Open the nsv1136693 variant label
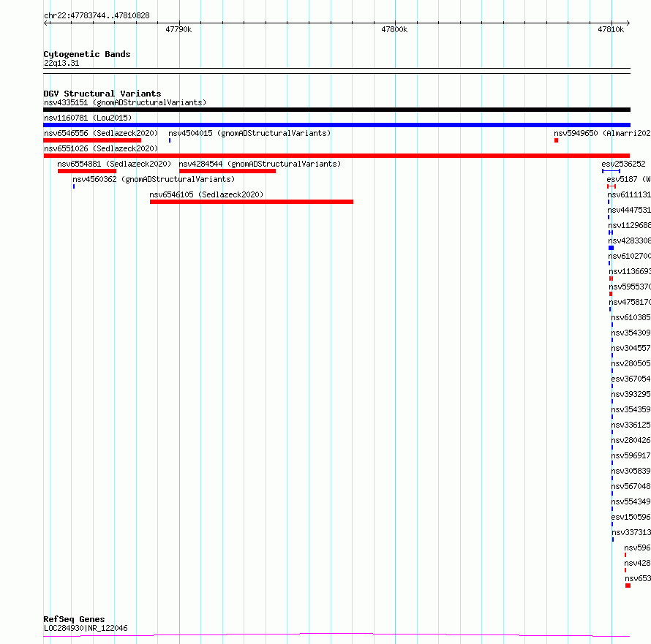This screenshot has width=651, height=644. click(x=630, y=271)
